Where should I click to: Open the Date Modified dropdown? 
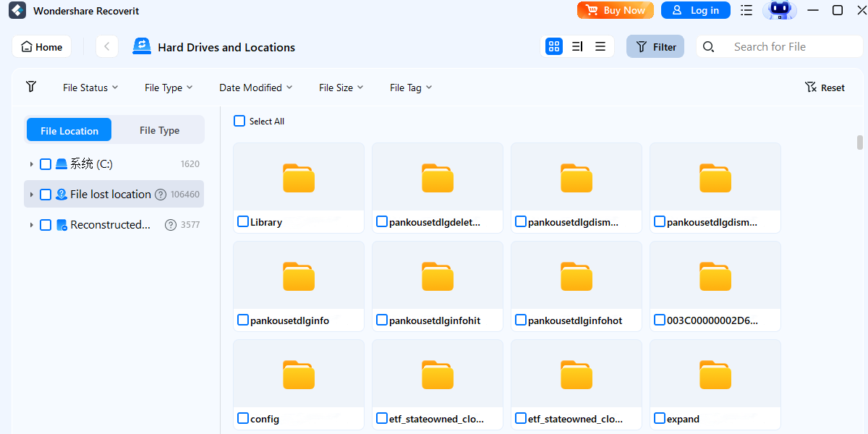coord(256,87)
